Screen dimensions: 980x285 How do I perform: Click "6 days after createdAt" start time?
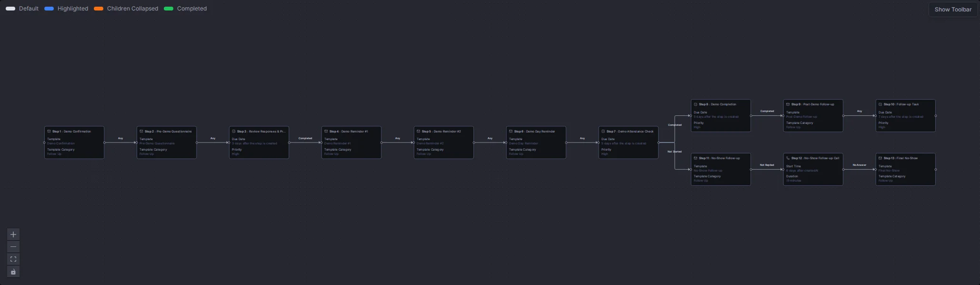click(802, 171)
